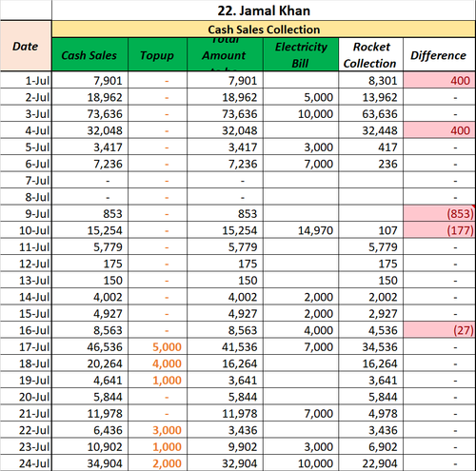Screen dimensions: 476x471
Task: Click the 4,978 Rocket Collection cell
Action: click(370, 413)
